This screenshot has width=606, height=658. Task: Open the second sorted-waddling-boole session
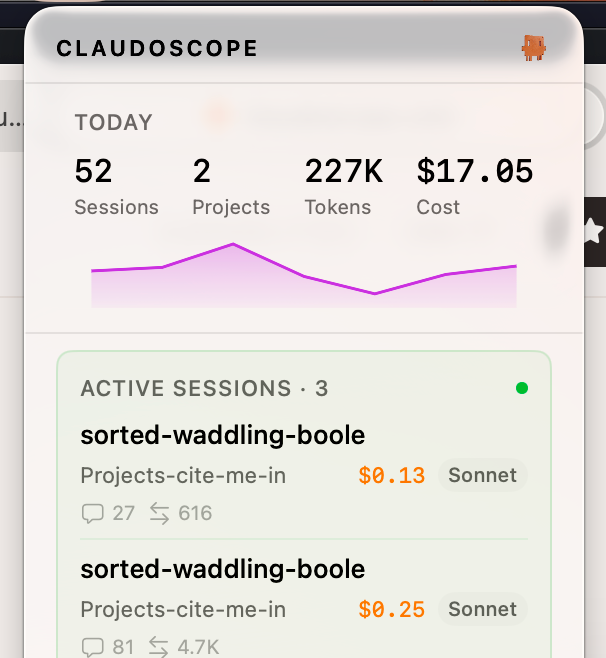coord(222,570)
